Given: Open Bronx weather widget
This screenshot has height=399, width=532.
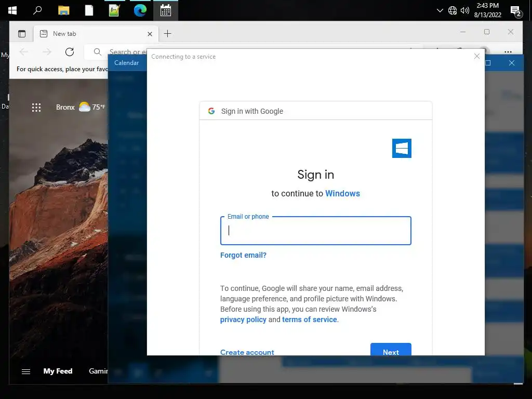Looking at the screenshot, I should [x=81, y=107].
